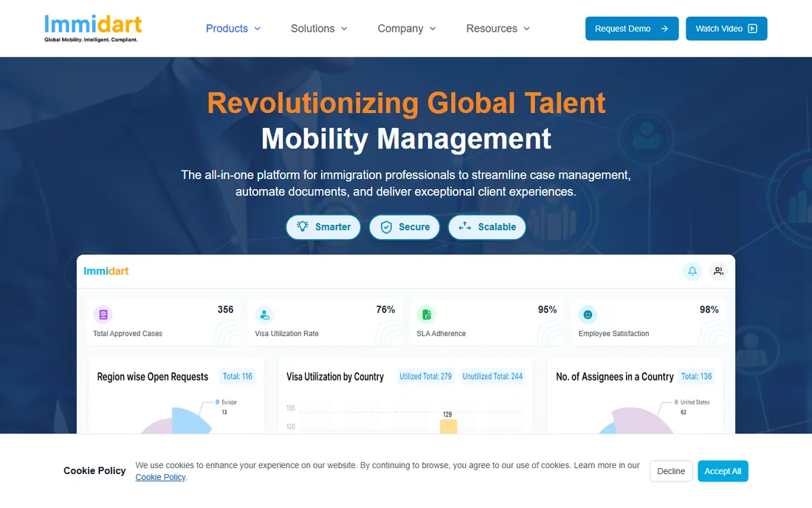Click the SLA Adherence green document icon
The height and width of the screenshot is (508, 812).
click(x=426, y=315)
